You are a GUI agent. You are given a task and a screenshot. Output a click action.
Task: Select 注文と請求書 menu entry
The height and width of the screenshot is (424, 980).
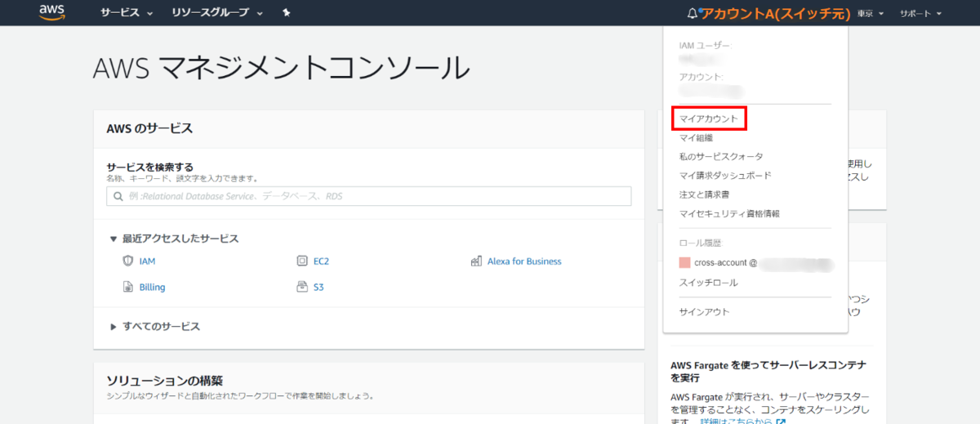[704, 194]
